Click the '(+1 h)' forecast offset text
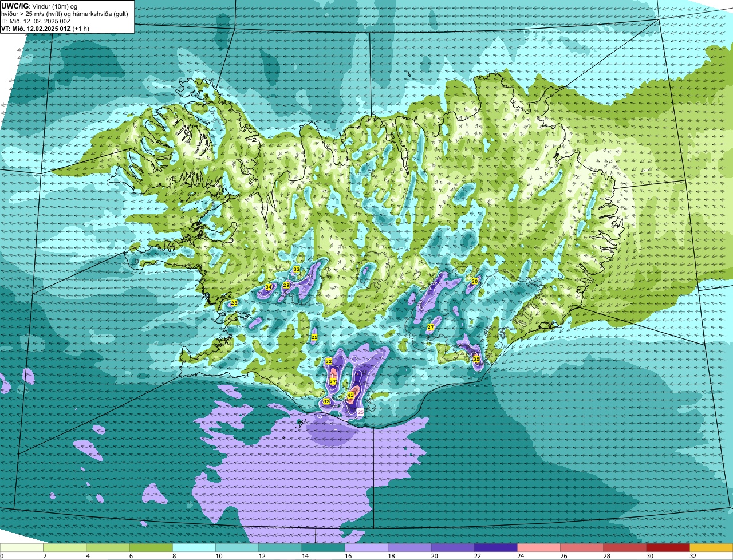The width and height of the screenshot is (733, 560). tap(82, 29)
